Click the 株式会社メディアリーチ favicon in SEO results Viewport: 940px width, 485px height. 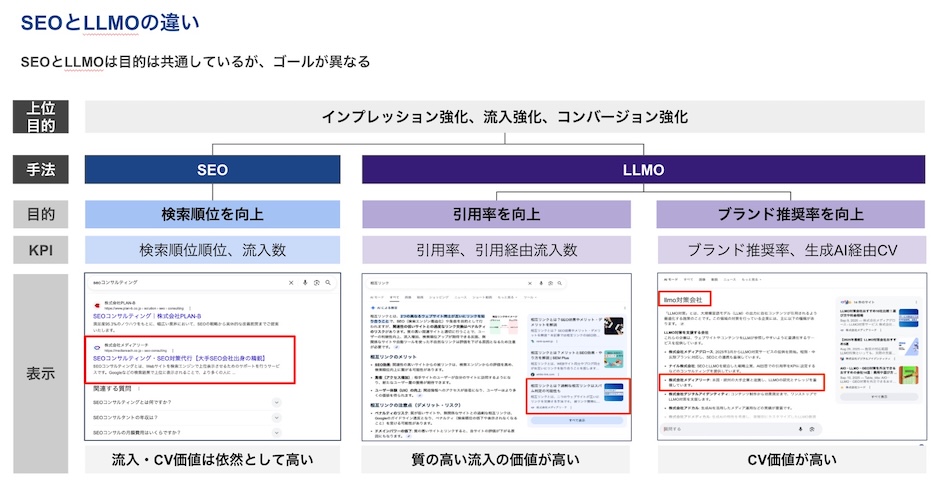click(x=97, y=348)
